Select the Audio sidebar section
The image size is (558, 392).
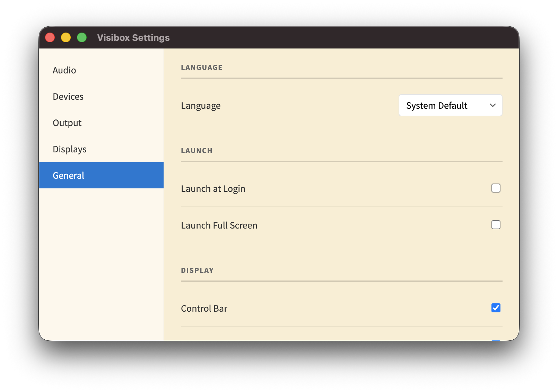click(64, 70)
